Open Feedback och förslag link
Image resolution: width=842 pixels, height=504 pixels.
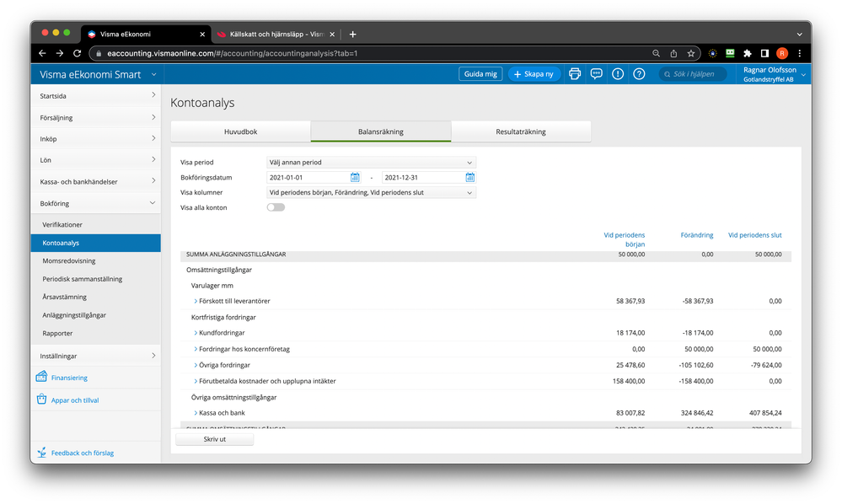pos(83,453)
